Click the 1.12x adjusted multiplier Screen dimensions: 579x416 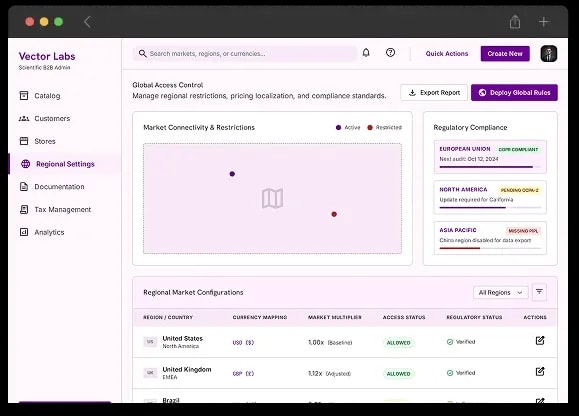click(329, 374)
